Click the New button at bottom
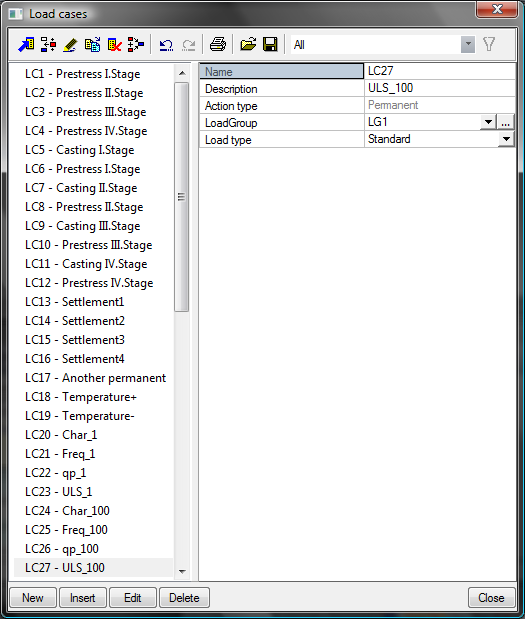The width and height of the screenshot is (525, 619). (x=33, y=598)
